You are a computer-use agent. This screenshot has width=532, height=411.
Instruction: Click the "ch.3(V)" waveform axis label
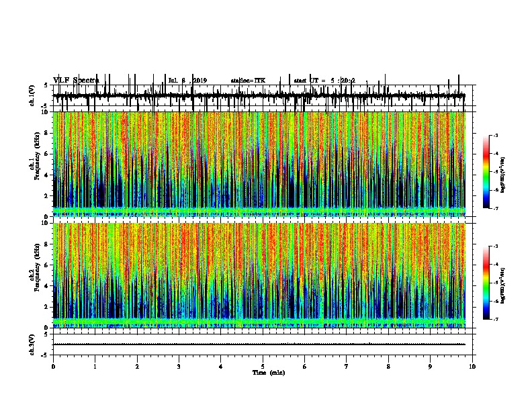[32, 345]
